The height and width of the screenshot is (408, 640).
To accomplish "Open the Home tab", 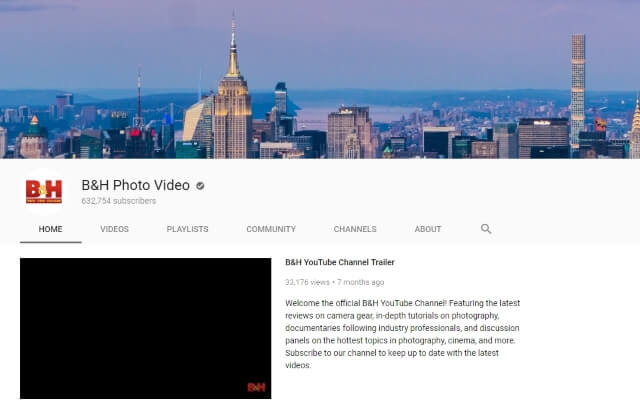I will [x=51, y=229].
